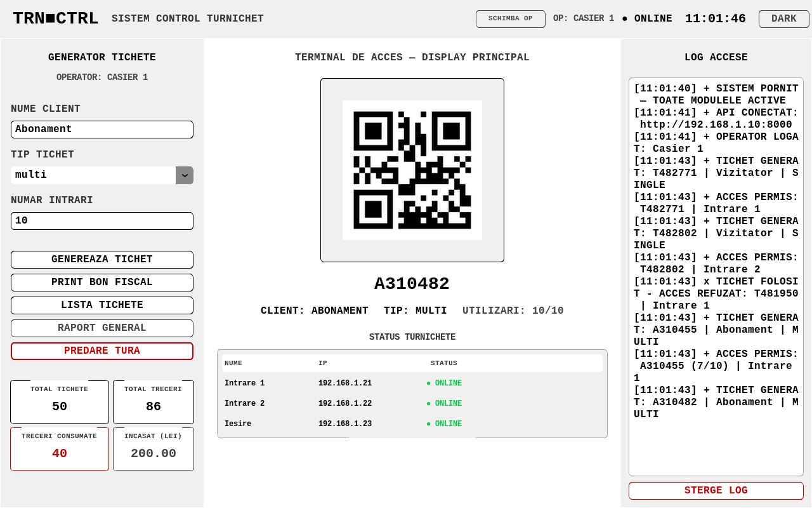Click the SISTEM PORNIT log entry

(x=716, y=95)
